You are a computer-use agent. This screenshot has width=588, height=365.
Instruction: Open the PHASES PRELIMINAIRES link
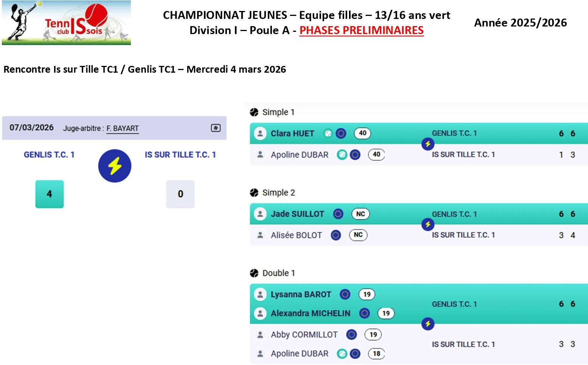pyautogui.click(x=361, y=30)
